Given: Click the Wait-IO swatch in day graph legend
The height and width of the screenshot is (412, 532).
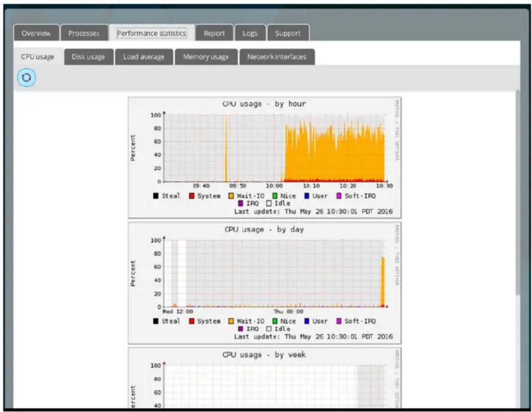Looking at the screenshot, I should click(231, 321).
